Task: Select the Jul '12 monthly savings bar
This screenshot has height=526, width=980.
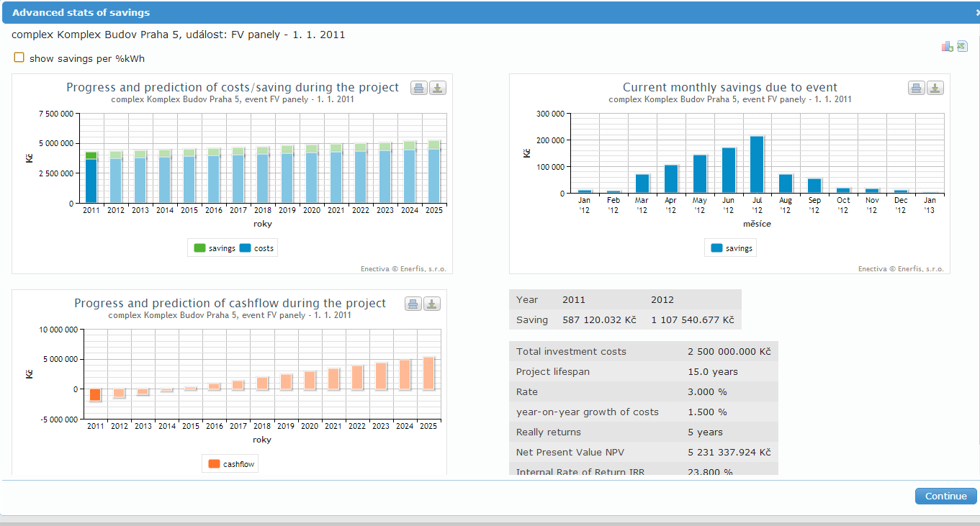Action: [x=757, y=165]
